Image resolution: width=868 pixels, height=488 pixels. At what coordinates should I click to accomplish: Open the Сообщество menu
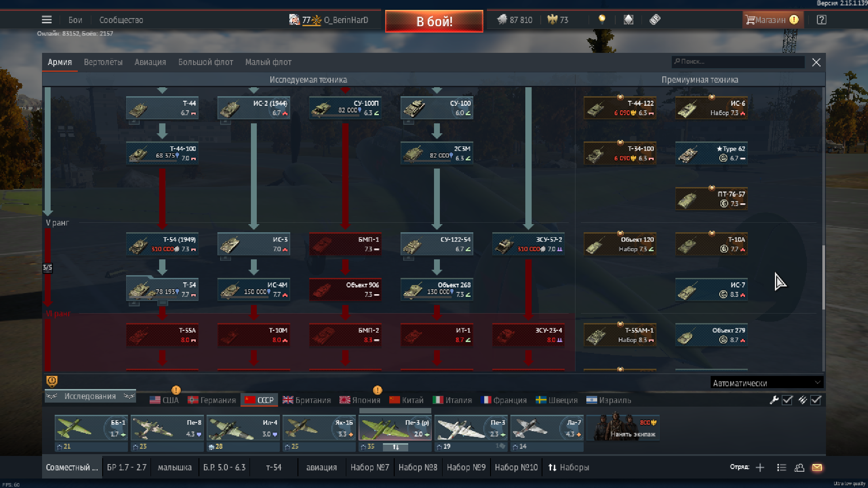tap(121, 20)
